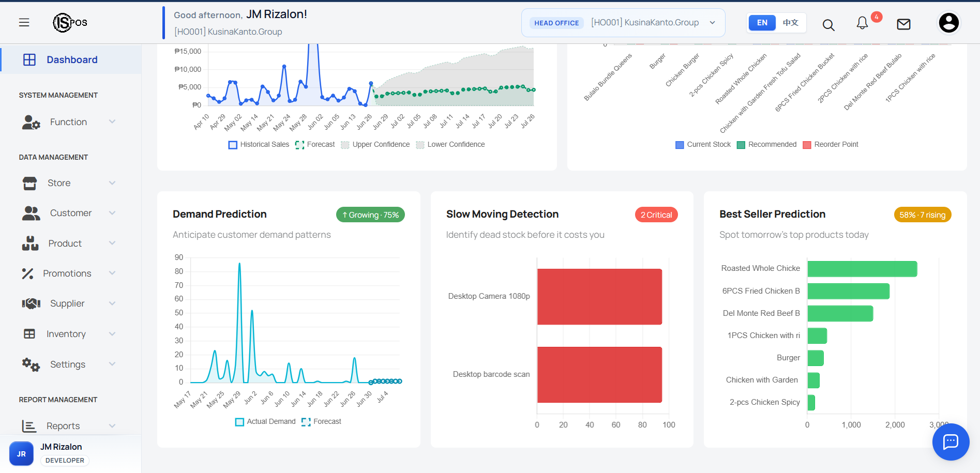Viewport: 980px width, 473px height.
Task: Open the Head Office store selector dropdown
Action: pyautogui.click(x=623, y=23)
